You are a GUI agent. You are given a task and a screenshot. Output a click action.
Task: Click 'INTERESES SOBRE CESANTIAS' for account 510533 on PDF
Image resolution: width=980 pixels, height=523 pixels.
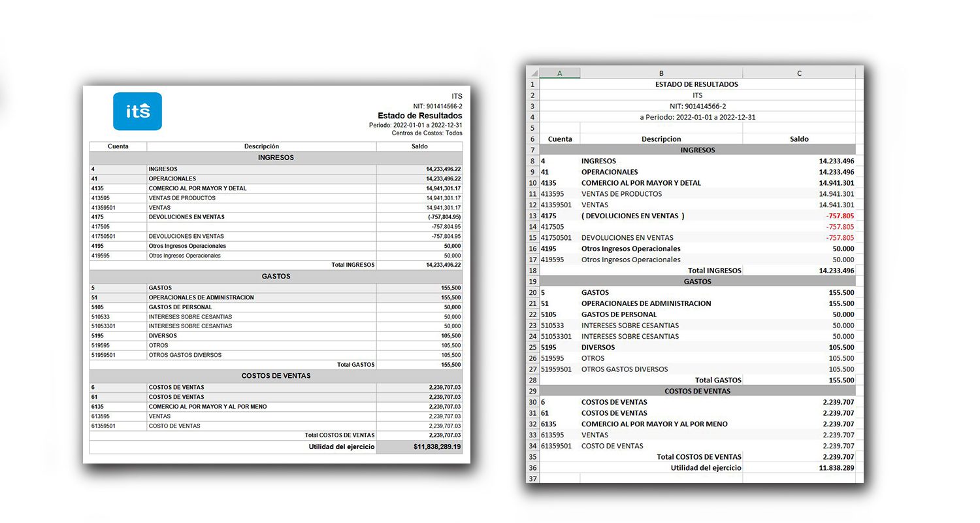(190, 316)
